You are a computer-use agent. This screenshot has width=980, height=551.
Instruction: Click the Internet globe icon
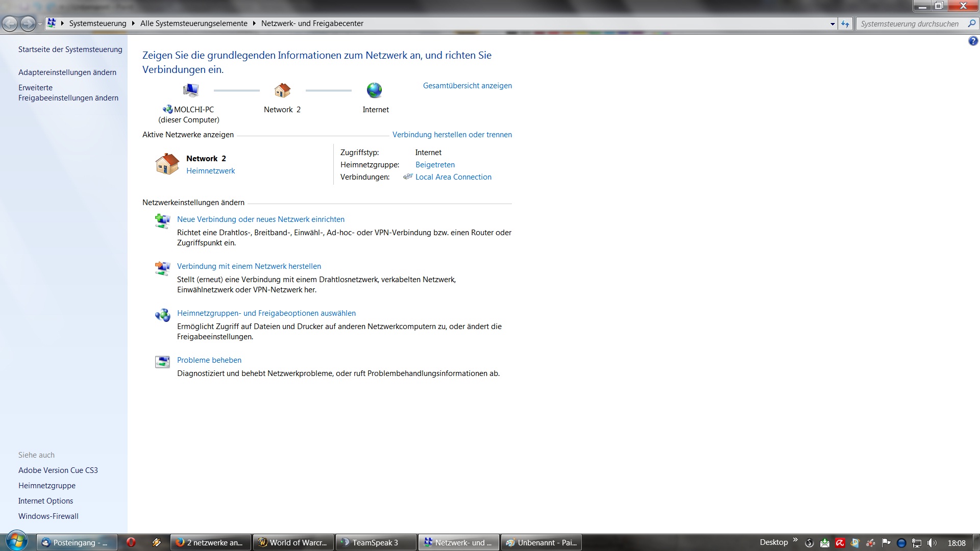coord(374,91)
